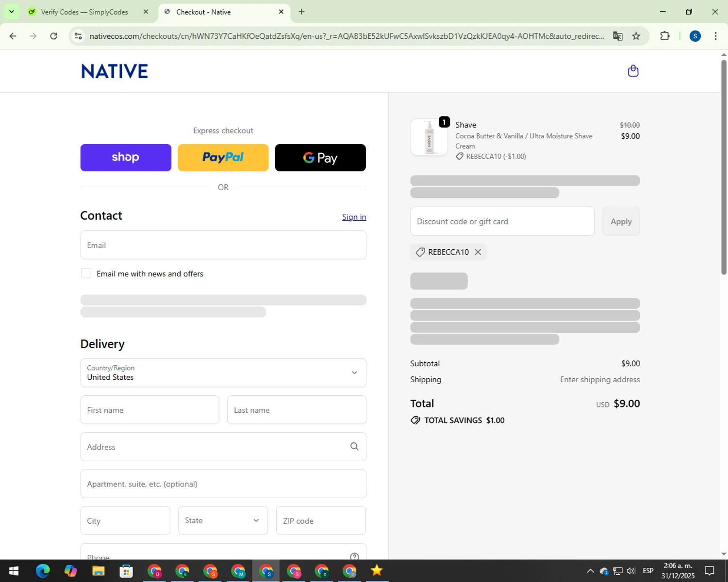Bookmark this page with the star icon
The height and width of the screenshot is (582, 728).
(636, 36)
